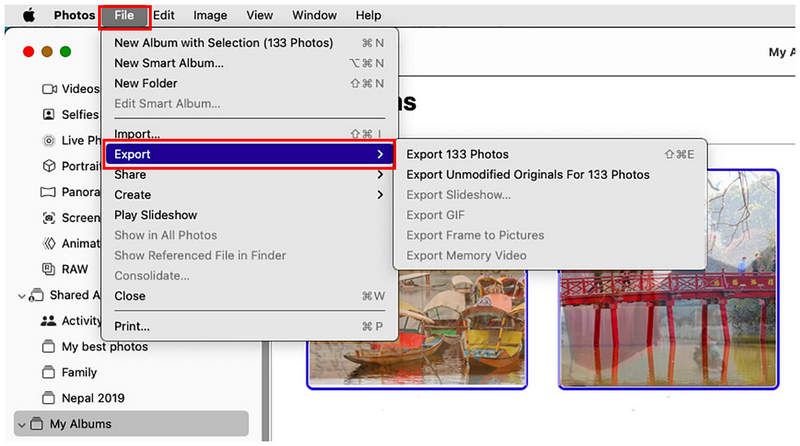Click the Videos sidebar icon

pos(49,89)
